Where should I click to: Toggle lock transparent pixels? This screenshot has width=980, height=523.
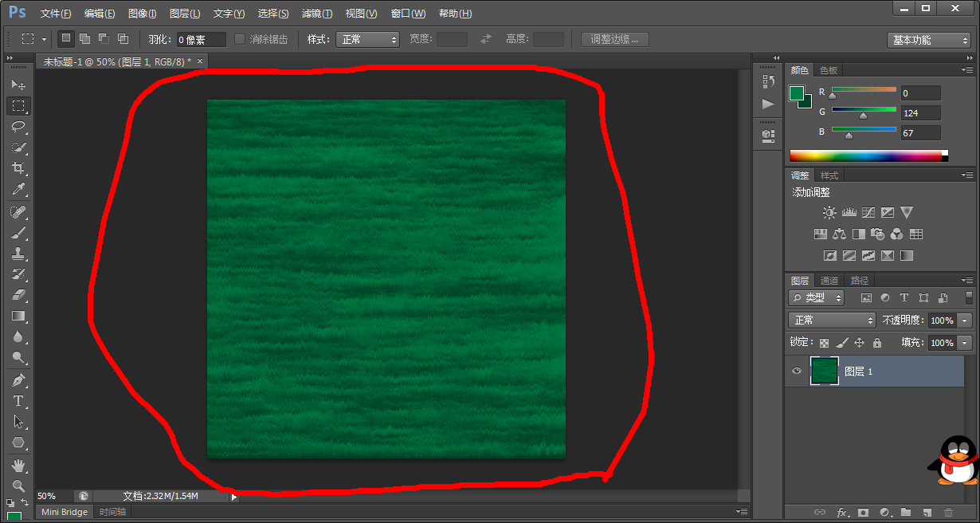[824, 343]
